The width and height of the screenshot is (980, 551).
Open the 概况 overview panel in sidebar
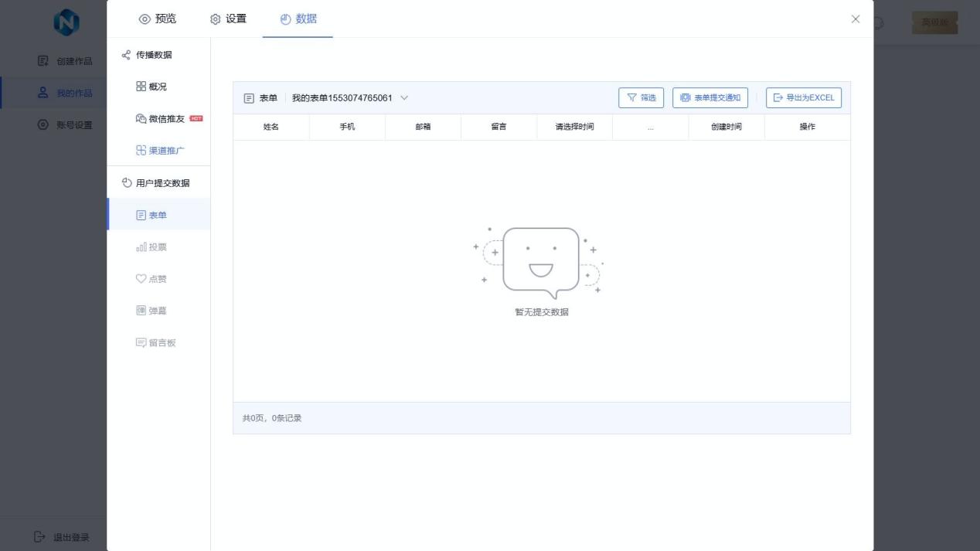coord(155,86)
